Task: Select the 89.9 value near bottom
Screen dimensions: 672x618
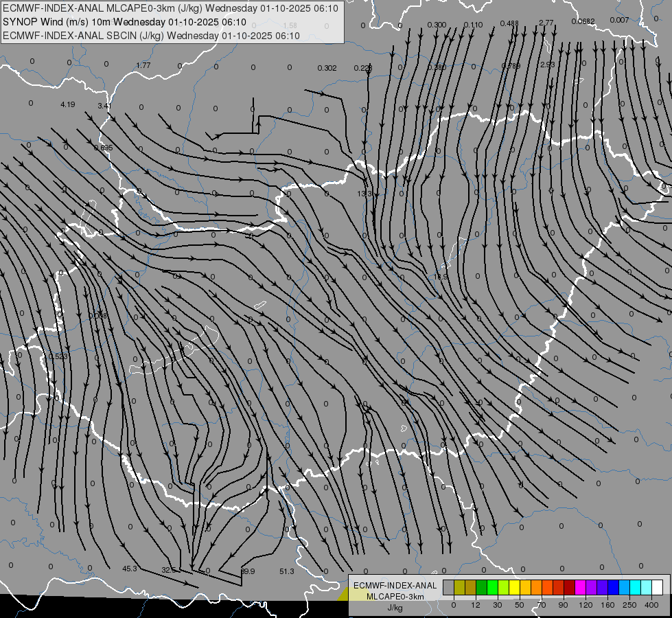Action: 248,571
